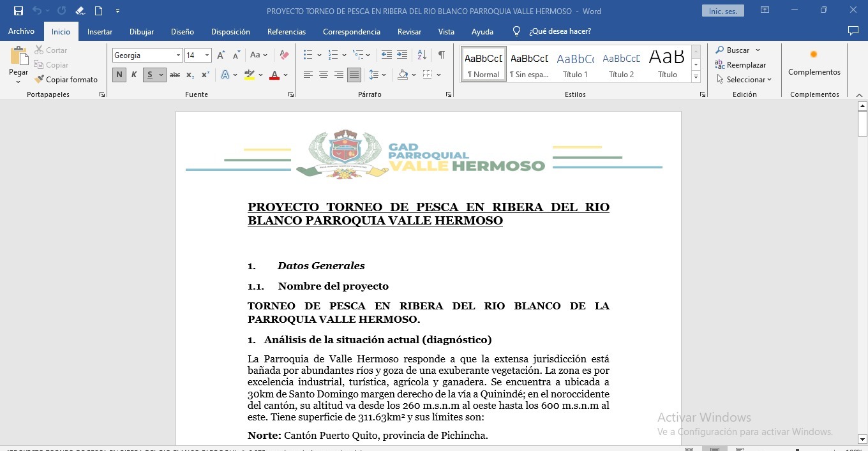Select the Título 1 style thumbnail

coord(575,64)
